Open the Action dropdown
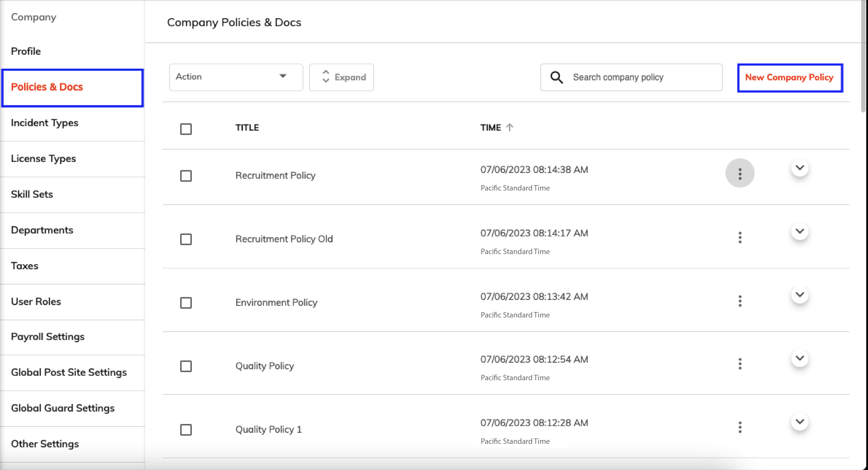The width and height of the screenshot is (868, 470). coord(236,77)
